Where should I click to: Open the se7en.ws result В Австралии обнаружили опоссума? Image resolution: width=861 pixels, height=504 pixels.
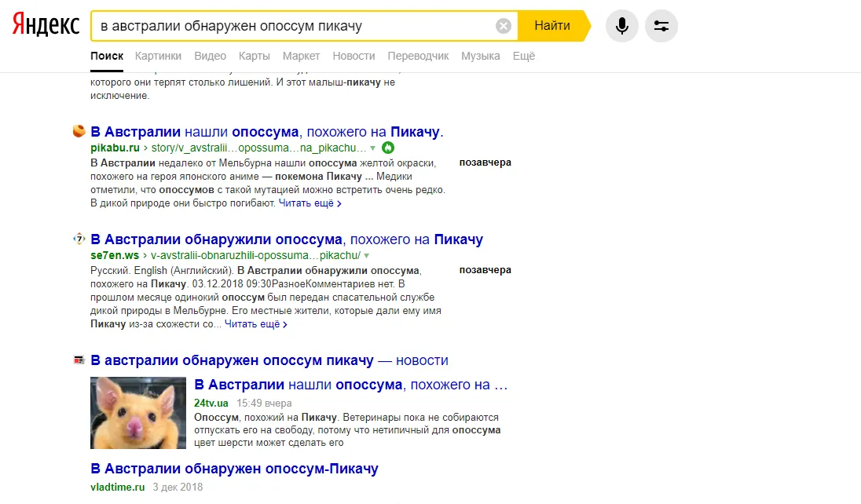[287, 239]
